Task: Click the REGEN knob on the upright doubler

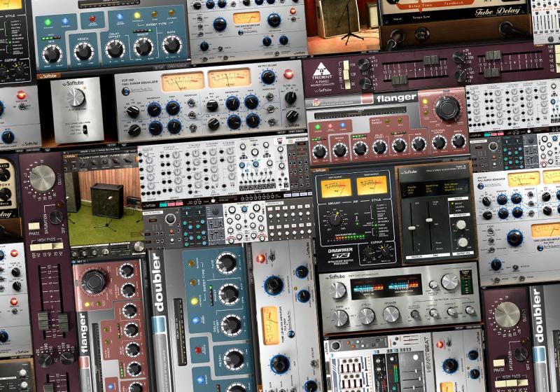Action: point(83,51)
